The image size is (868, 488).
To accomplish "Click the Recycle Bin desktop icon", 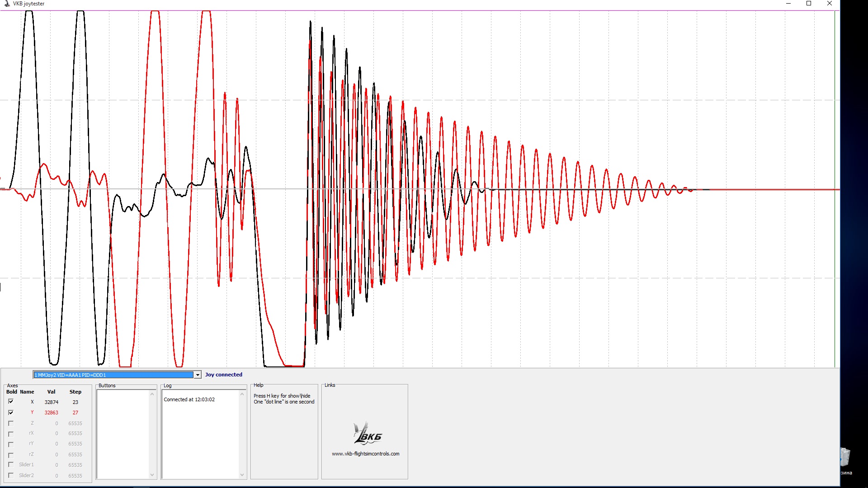I will [845, 457].
